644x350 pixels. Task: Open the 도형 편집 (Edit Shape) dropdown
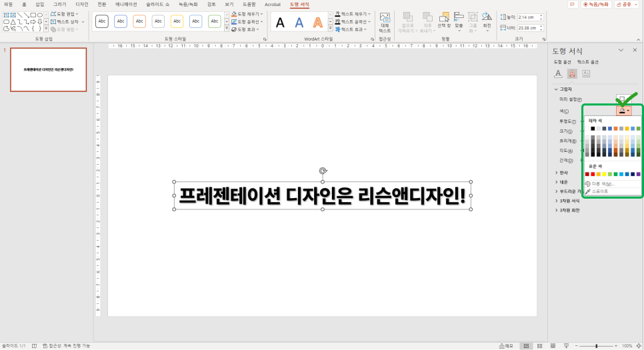coord(65,14)
